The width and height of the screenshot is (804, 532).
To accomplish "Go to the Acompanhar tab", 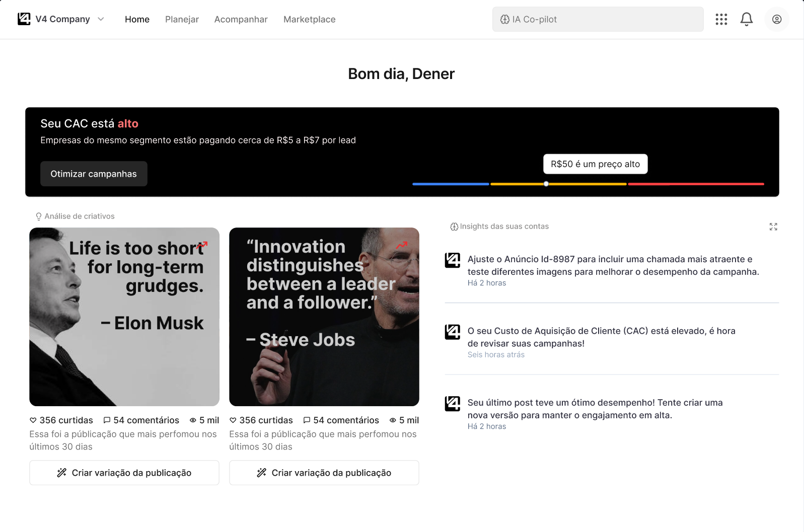I will 241,19.
